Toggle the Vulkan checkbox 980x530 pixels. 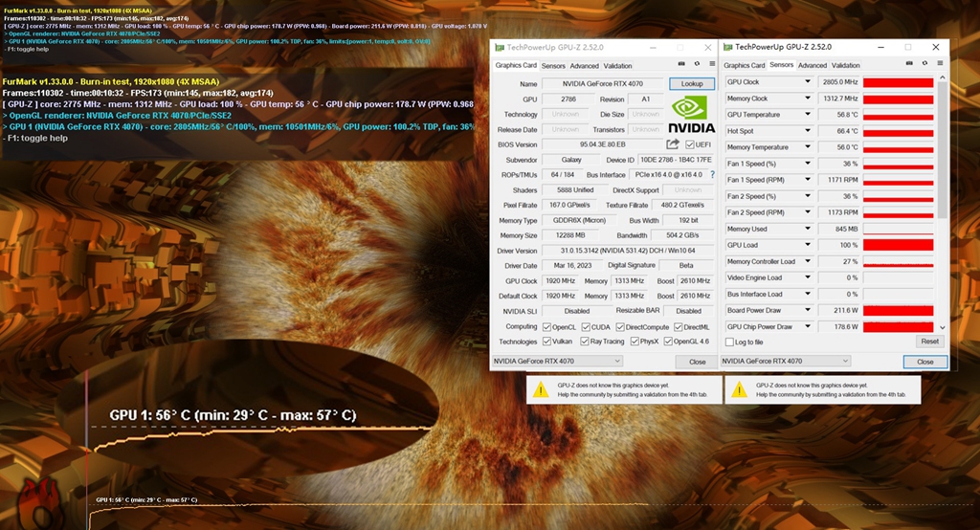546,342
